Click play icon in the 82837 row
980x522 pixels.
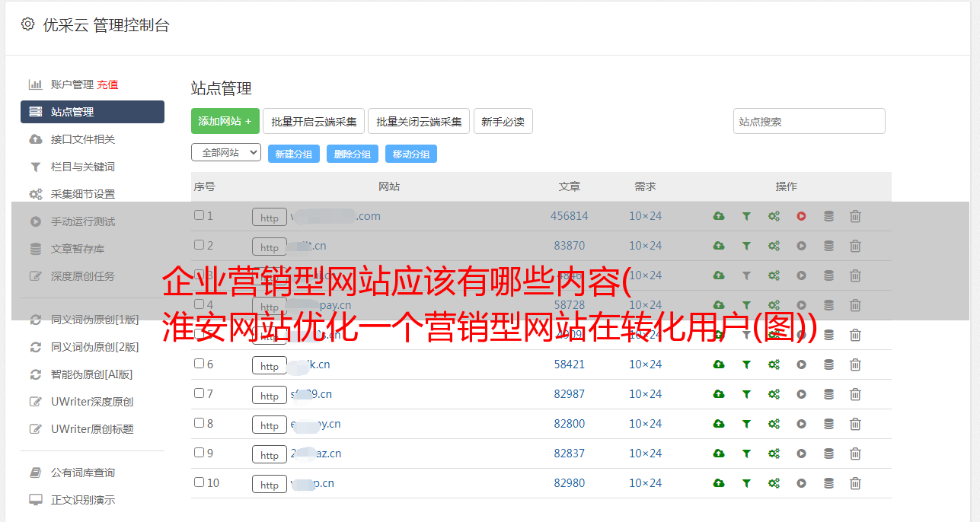tap(801, 454)
